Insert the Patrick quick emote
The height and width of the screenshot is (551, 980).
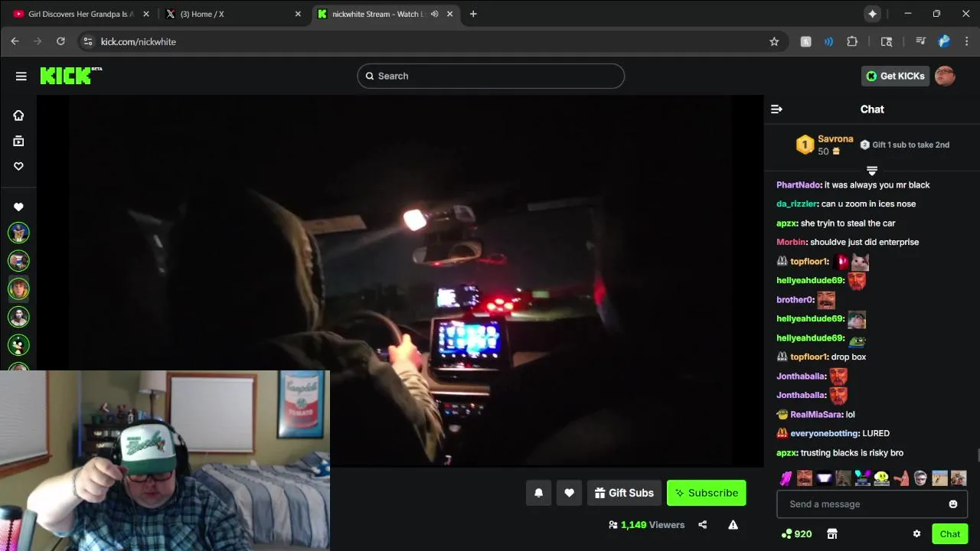click(901, 478)
